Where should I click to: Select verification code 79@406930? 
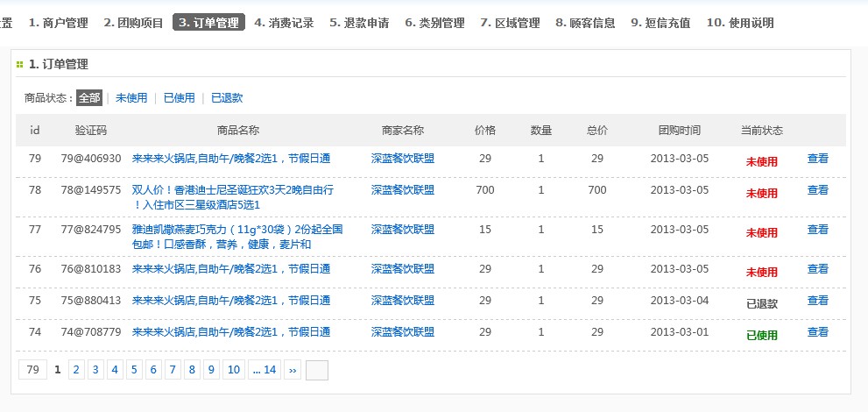click(x=91, y=159)
